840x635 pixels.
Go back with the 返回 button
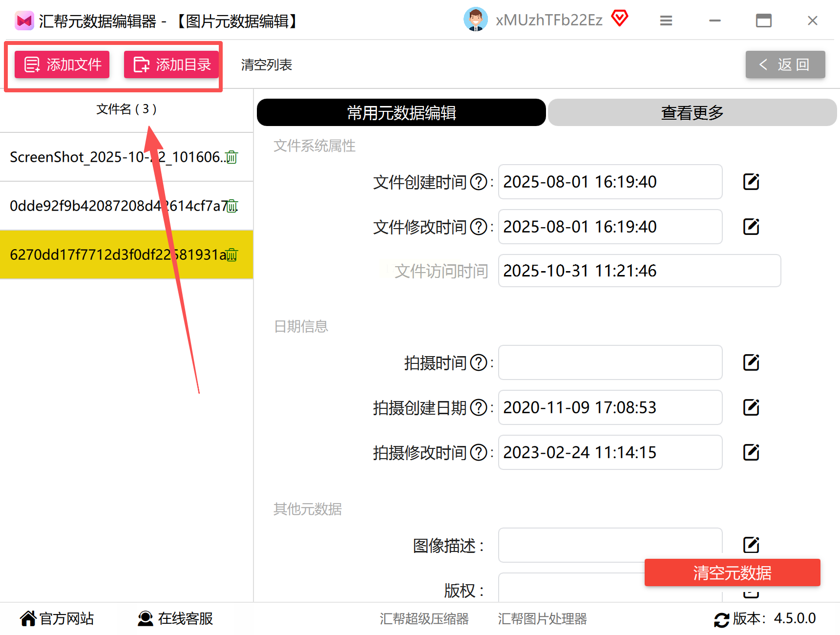coord(785,64)
